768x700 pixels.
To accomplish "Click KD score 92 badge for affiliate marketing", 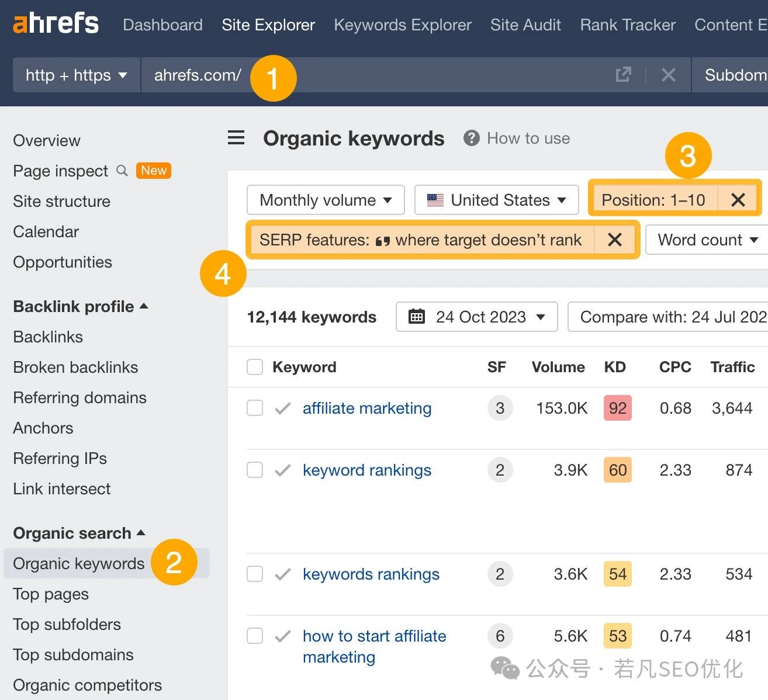I will tap(618, 408).
